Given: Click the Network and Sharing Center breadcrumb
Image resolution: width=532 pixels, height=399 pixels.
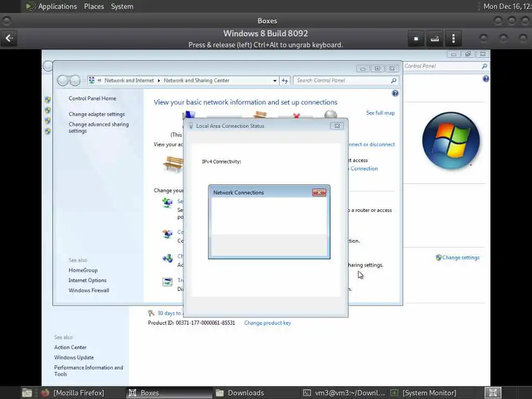Looking at the screenshot, I should (x=196, y=81).
